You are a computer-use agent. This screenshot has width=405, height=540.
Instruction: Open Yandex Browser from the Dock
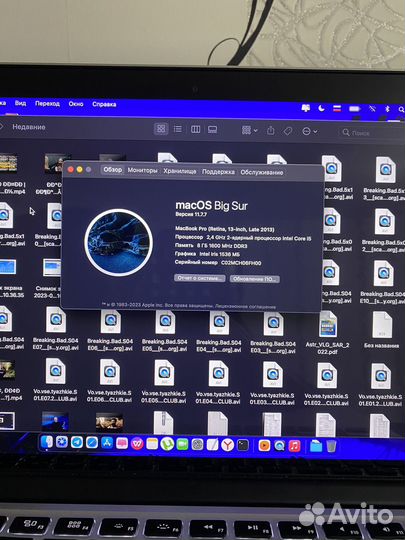click(227, 445)
